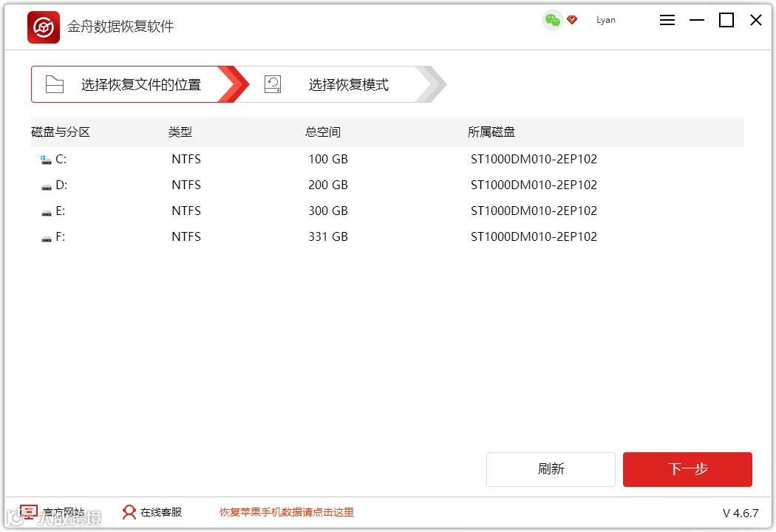Viewport: 776px width, 532px height.
Task: Click disk name ST1000DM010-2EP102 in C: row
Action: (x=534, y=159)
